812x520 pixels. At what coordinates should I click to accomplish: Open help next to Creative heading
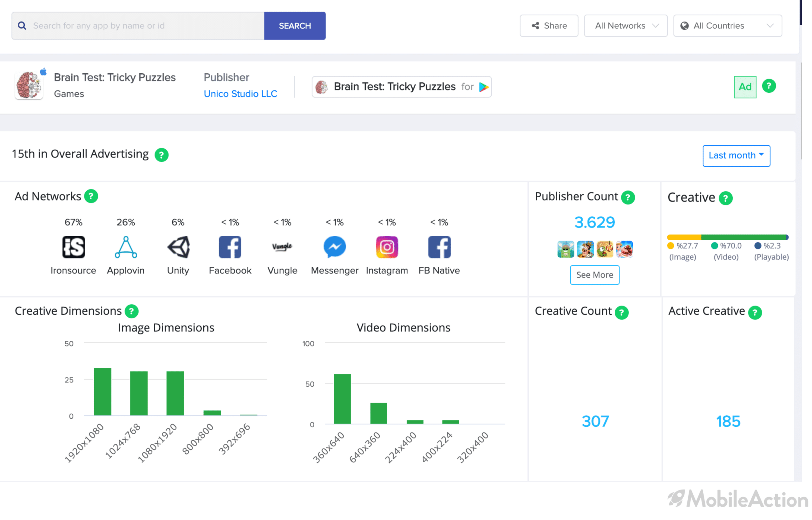pos(726,198)
